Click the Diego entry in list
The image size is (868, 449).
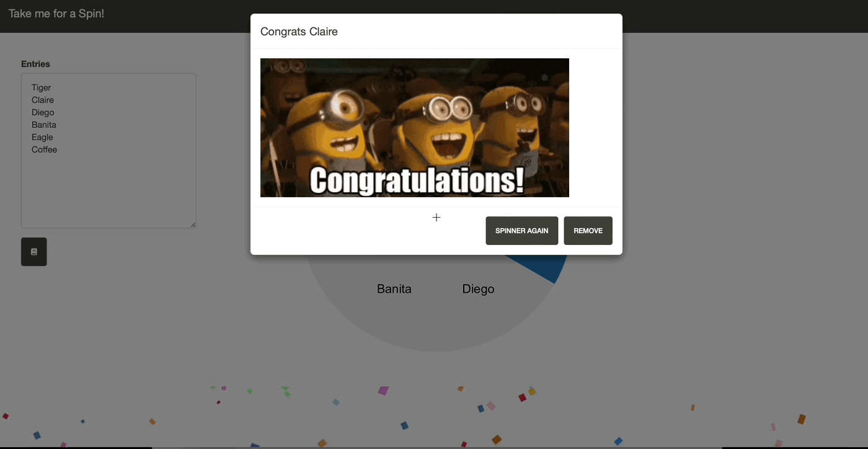[x=43, y=112]
